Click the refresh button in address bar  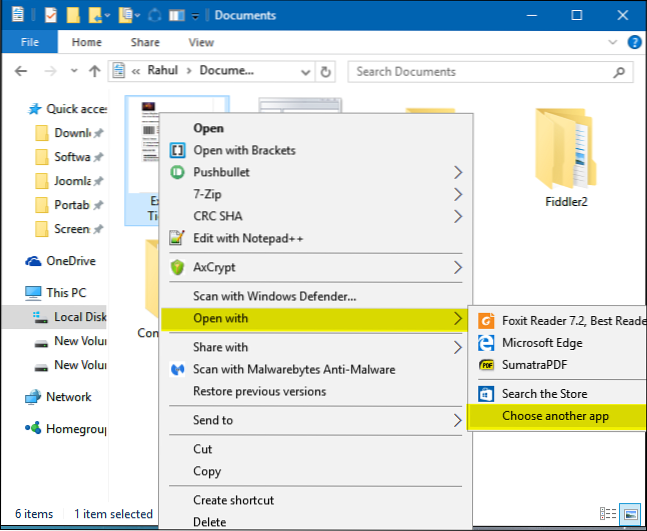coord(325,72)
